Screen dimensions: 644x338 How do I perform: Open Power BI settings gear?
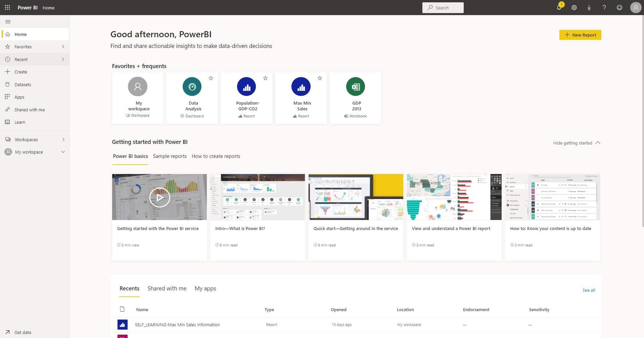click(x=574, y=7)
